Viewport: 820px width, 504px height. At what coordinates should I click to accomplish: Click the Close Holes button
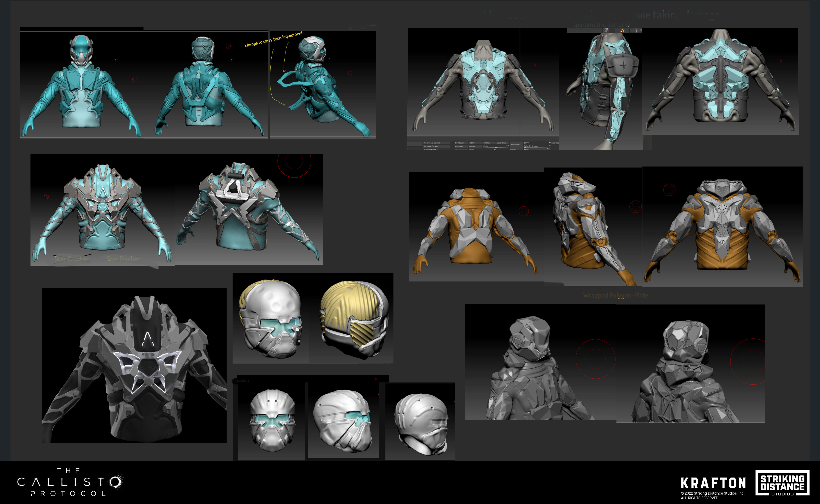[x=503, y=143]
